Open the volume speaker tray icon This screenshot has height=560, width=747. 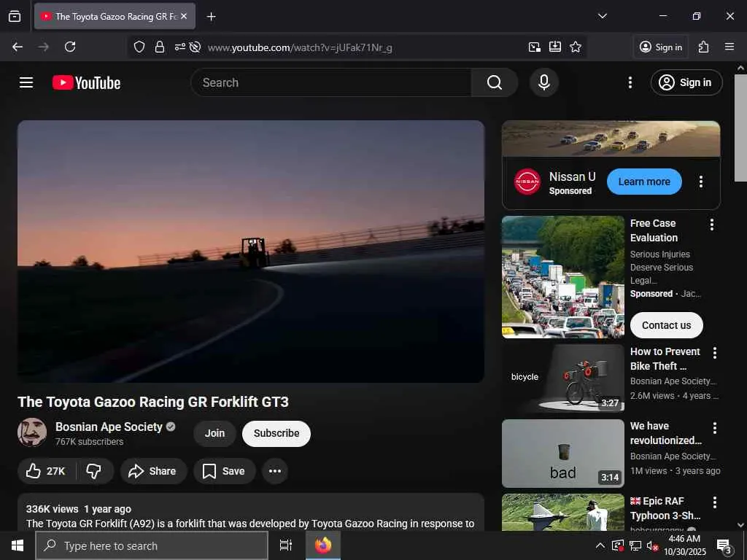pyautogui.click(x=652, y=545)
